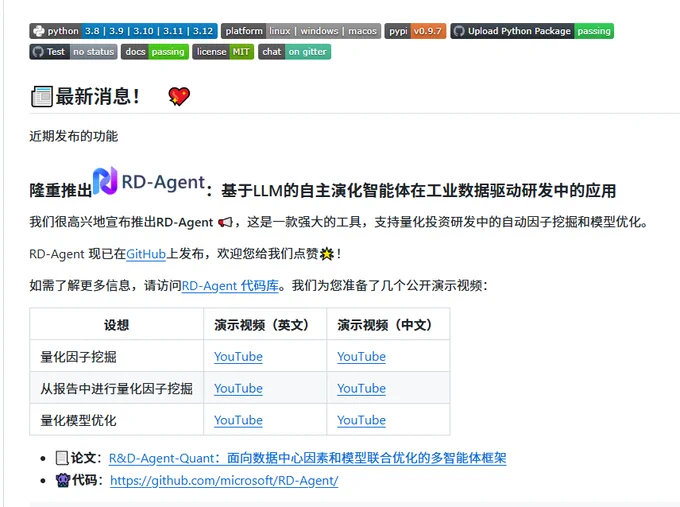680x507 pixels.
Task: Click the alien icon beside 代码
Action: pyautogui.click(x=63, y=480)
